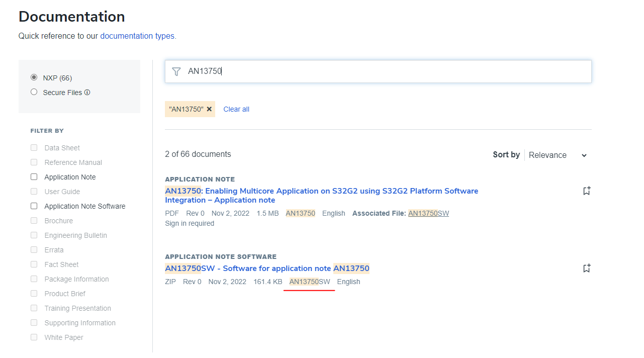644x358 pixels.
Task: Check the Data Sheet filter checkbox
Action: coord(34,148)
